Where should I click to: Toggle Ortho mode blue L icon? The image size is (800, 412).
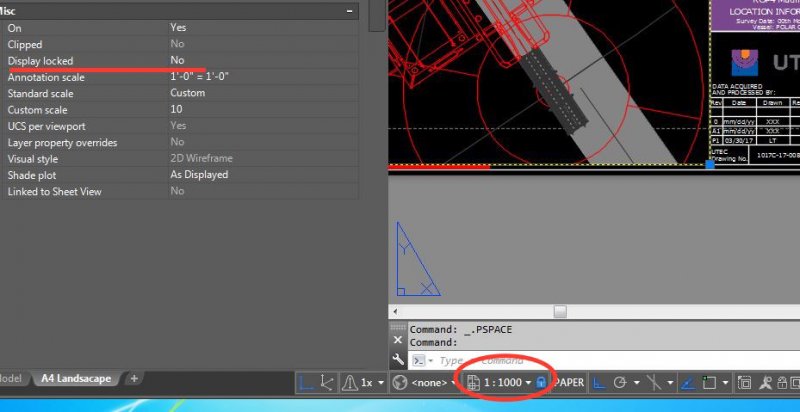[x=598, y=382]
